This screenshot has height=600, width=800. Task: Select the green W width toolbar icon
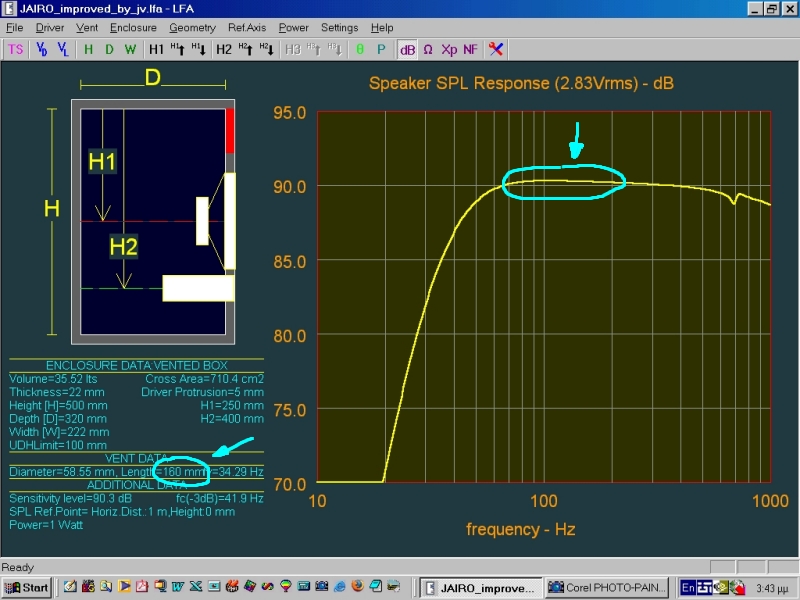(x=130, y=49)
